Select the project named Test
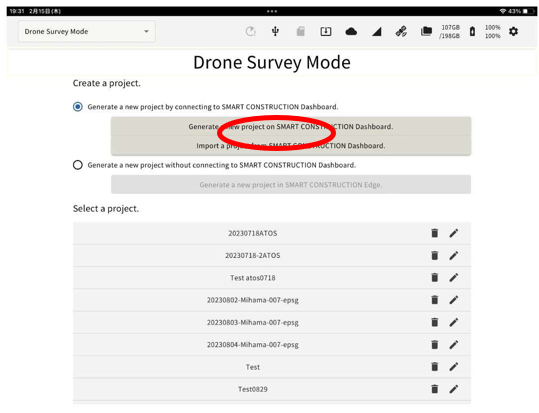This screenshot has height=413, width=539. (253, 367)
